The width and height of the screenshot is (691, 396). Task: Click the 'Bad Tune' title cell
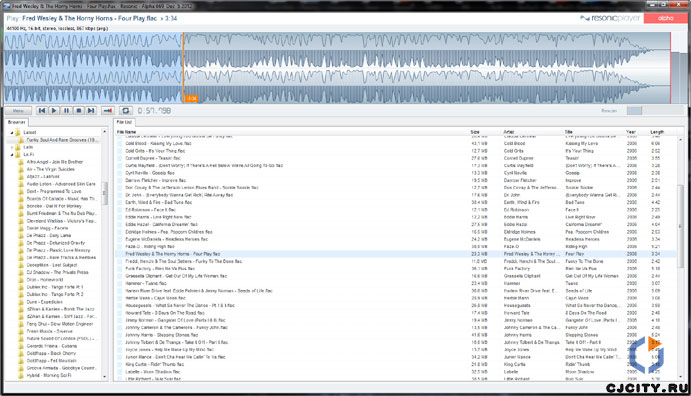575,202
